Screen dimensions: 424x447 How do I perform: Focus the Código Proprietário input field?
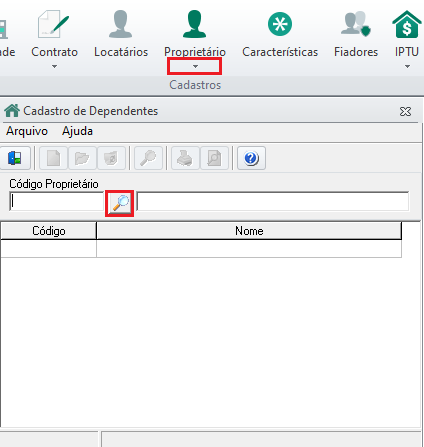56,201
